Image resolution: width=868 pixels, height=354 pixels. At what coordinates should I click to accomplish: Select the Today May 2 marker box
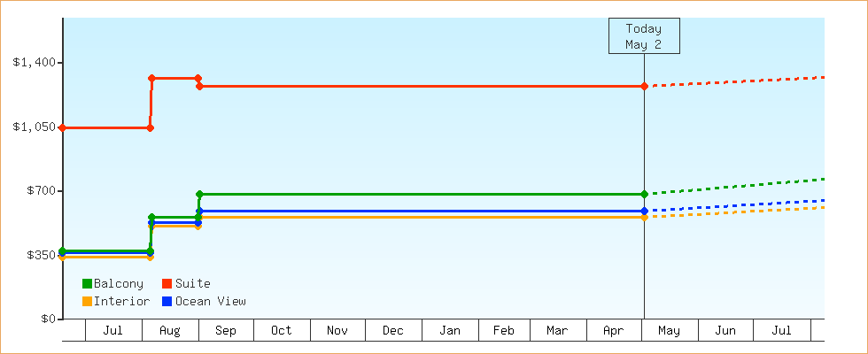[645, 36]
